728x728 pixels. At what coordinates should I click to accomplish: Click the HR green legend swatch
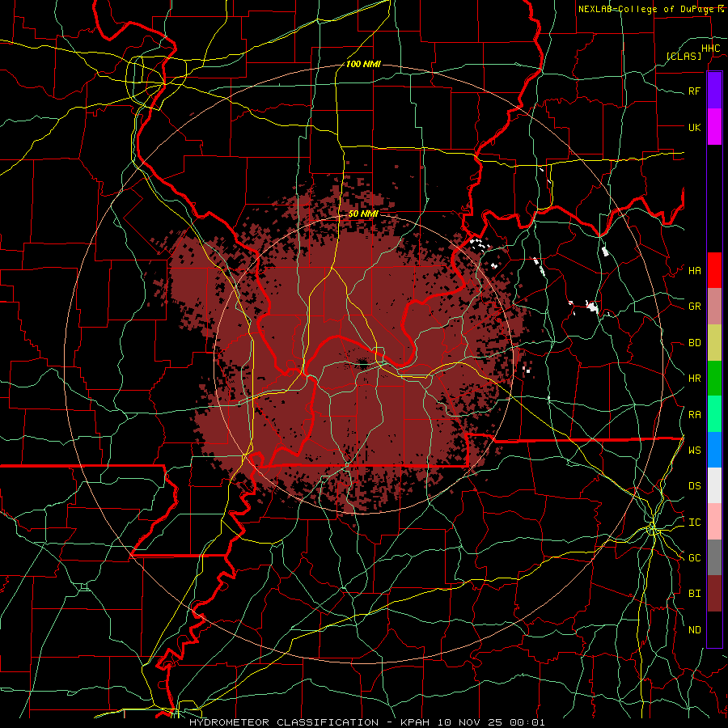[x=714, y=379]
